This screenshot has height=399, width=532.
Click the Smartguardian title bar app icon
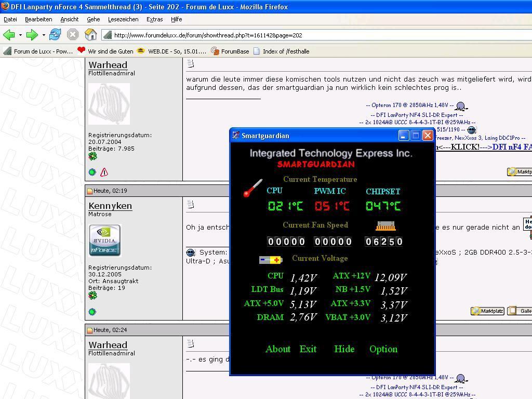(x=236, y=136)
